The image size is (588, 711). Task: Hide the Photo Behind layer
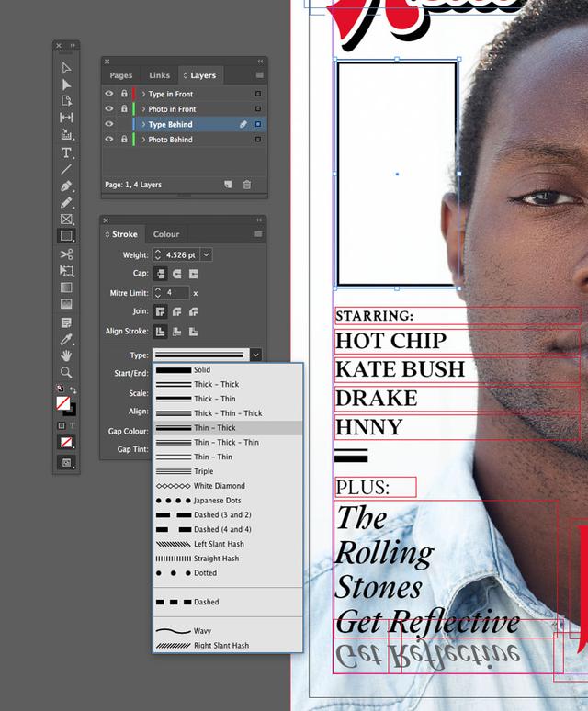[108, 140]
